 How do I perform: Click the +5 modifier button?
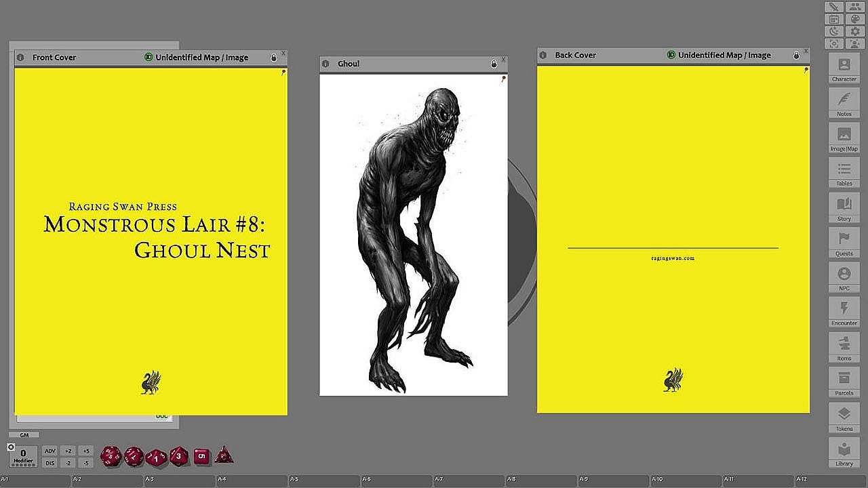coord(85,451)
